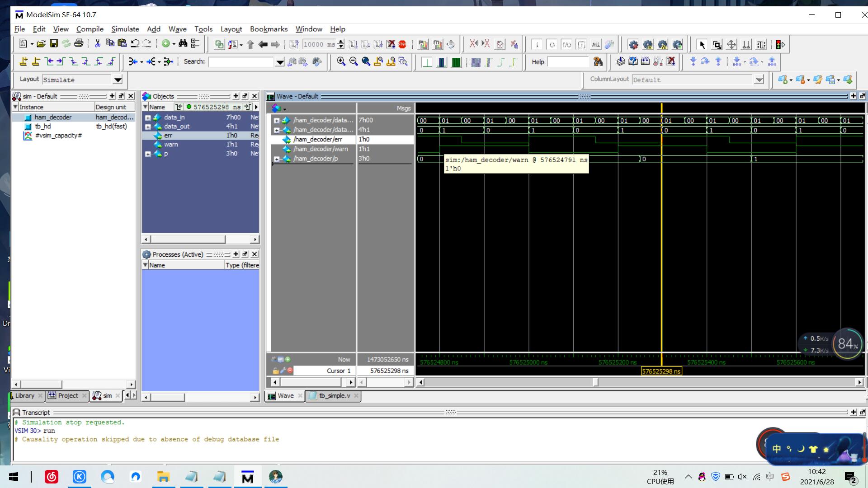Click the wave horizontal scrollbar thumb
The height and width of the screenshot is (488, 868).
pos(595,382)
